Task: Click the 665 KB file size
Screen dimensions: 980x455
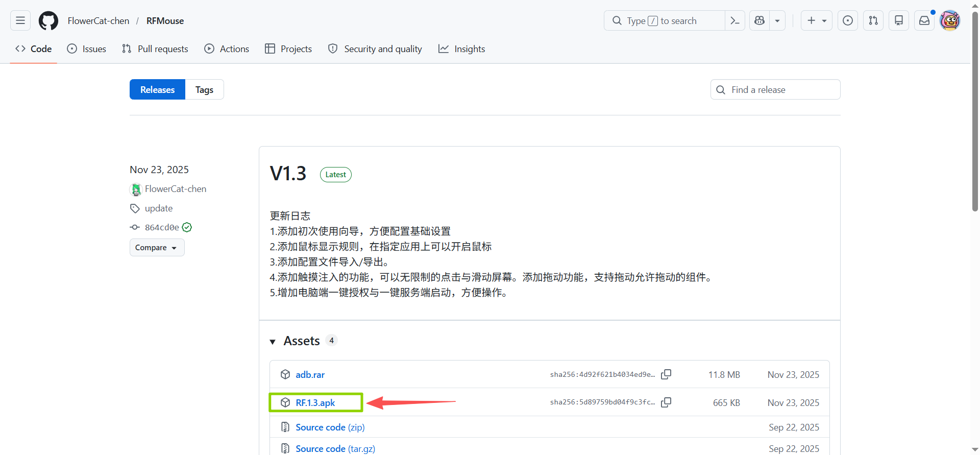Action: coord(726,403)
